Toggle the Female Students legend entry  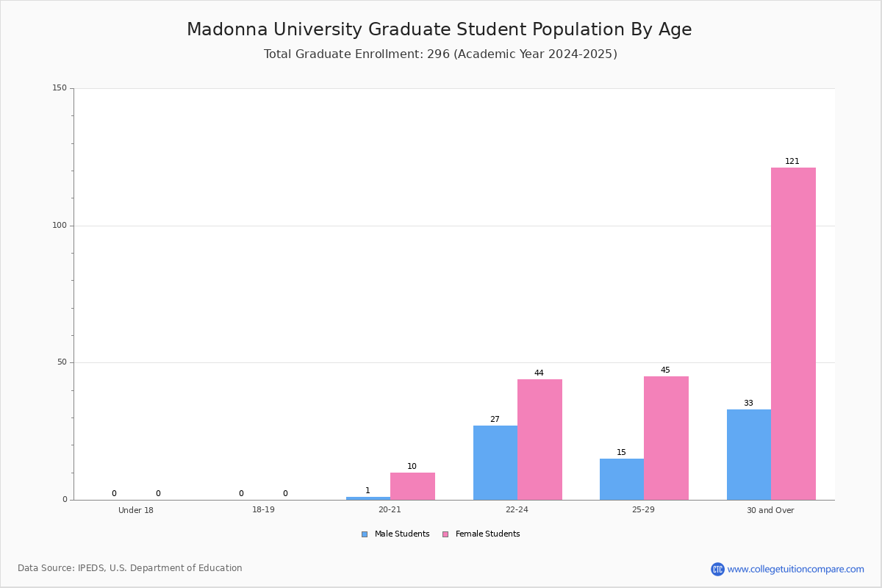coord(481,534)
